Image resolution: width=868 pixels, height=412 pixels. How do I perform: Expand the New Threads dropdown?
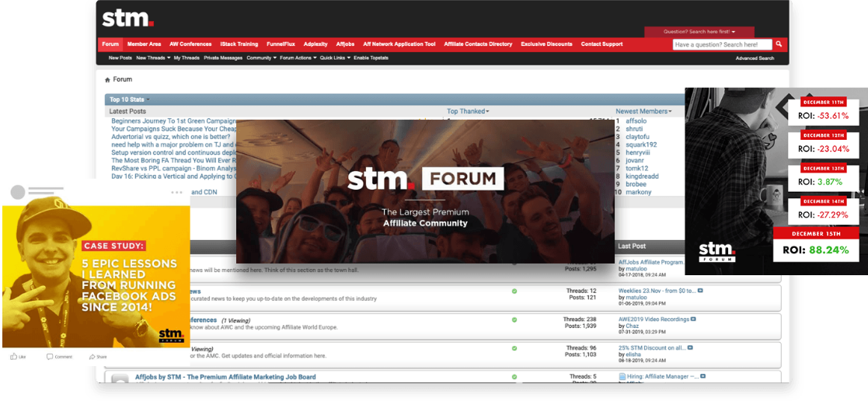pyautogui.click(x=152, y=58)
